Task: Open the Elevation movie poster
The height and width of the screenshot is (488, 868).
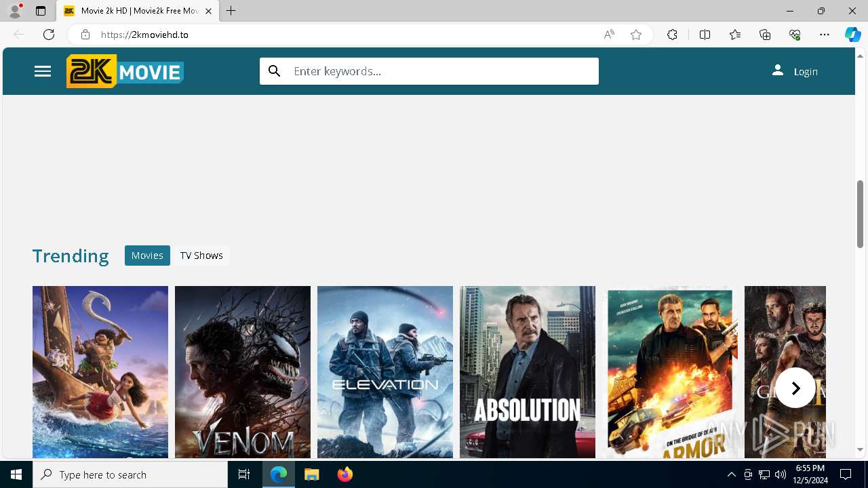Action: [x=385, y=372]
